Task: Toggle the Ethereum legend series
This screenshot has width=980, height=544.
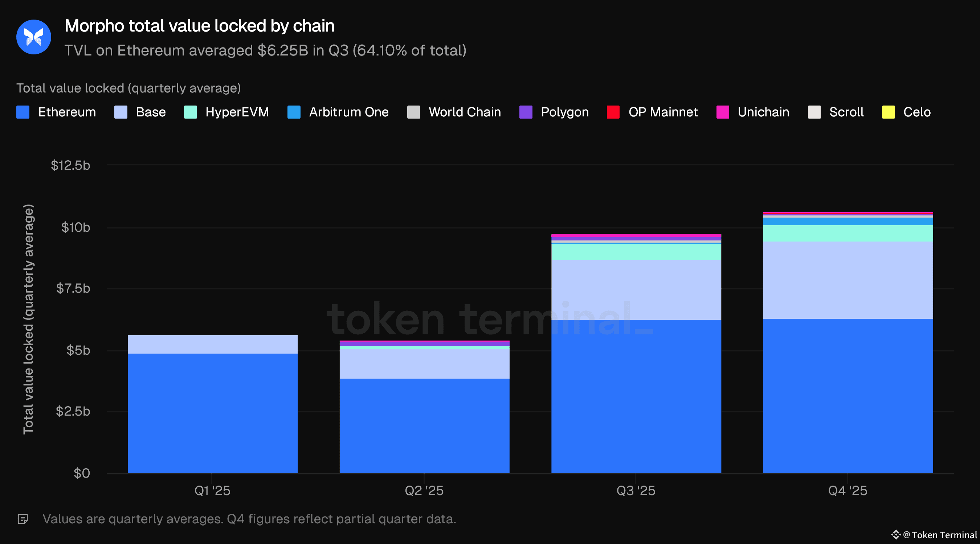Action: (x=56, y=112)
